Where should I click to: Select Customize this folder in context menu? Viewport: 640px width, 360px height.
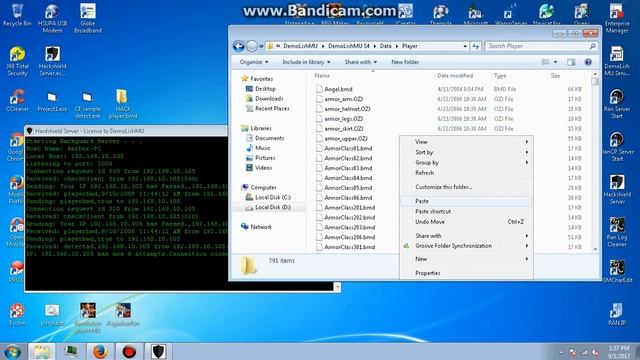(x=467, y=187)
